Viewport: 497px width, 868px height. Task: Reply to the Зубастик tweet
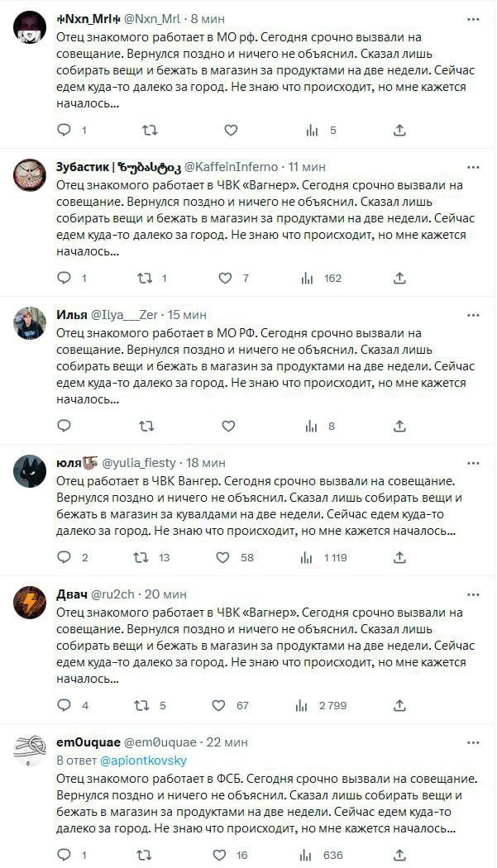coord(65,278)
